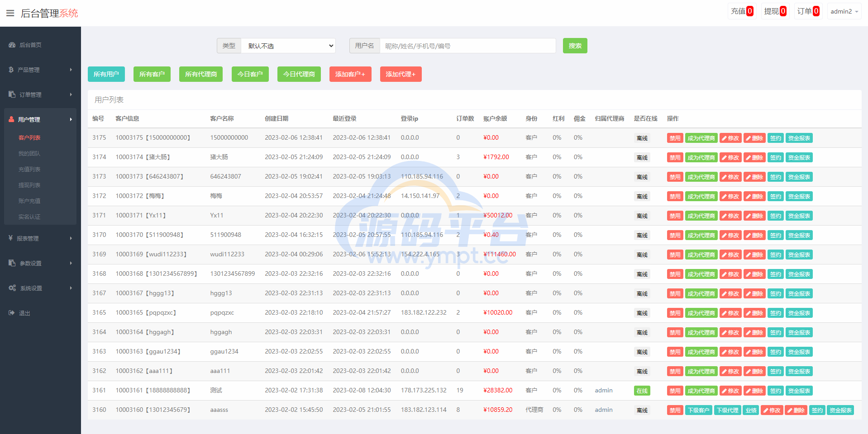868x434 pixels.
Task: Click the gears icon beside 系统设置
Action: coord(12,288)
